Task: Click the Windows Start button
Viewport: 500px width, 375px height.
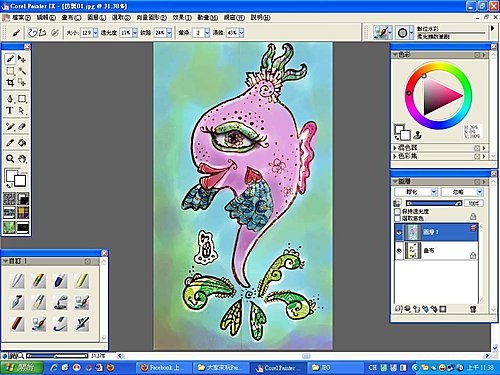Action: click(x=22, y=367)
